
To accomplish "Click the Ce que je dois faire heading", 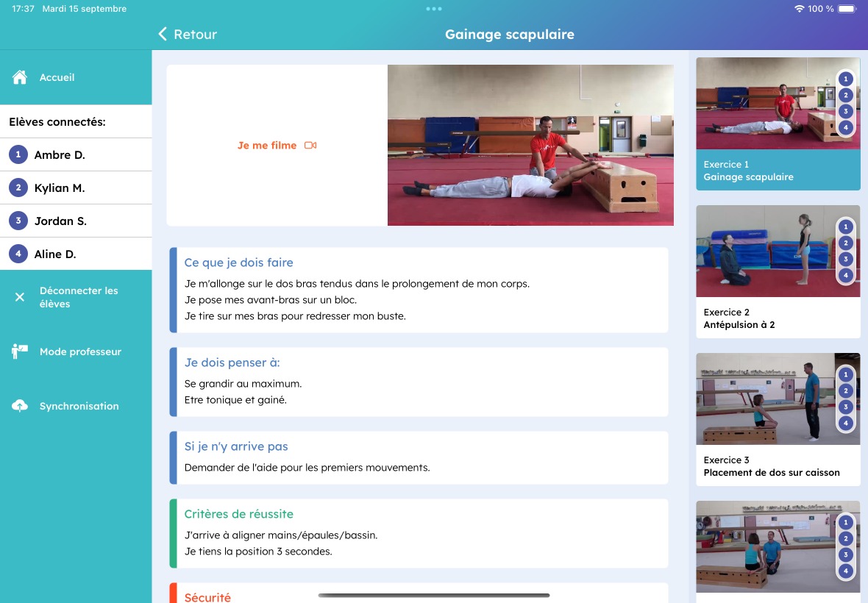I will click(238, 263).
